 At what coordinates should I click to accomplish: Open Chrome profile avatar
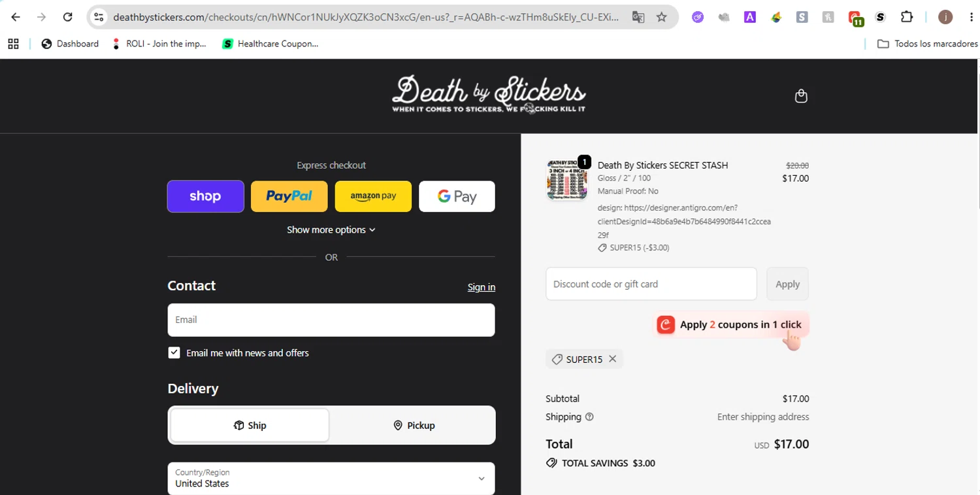[x=945, y=17]
